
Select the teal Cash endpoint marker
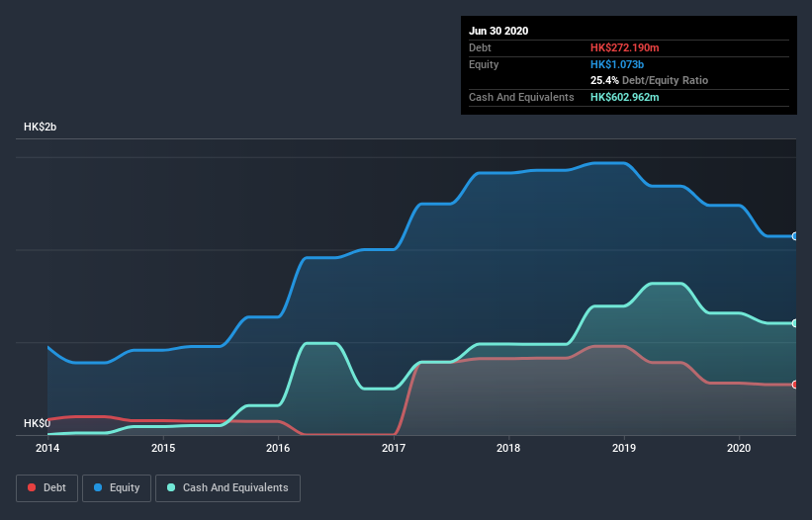tap(795, 323)
